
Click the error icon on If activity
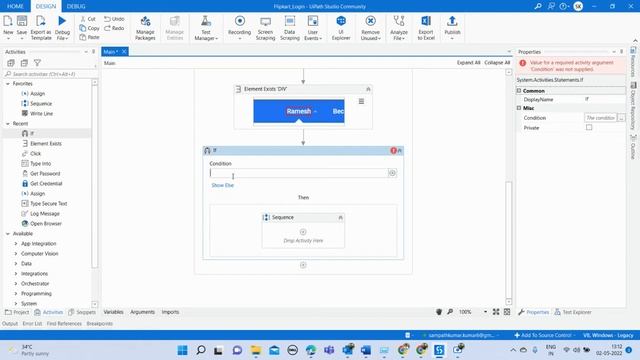pos(393,151)
